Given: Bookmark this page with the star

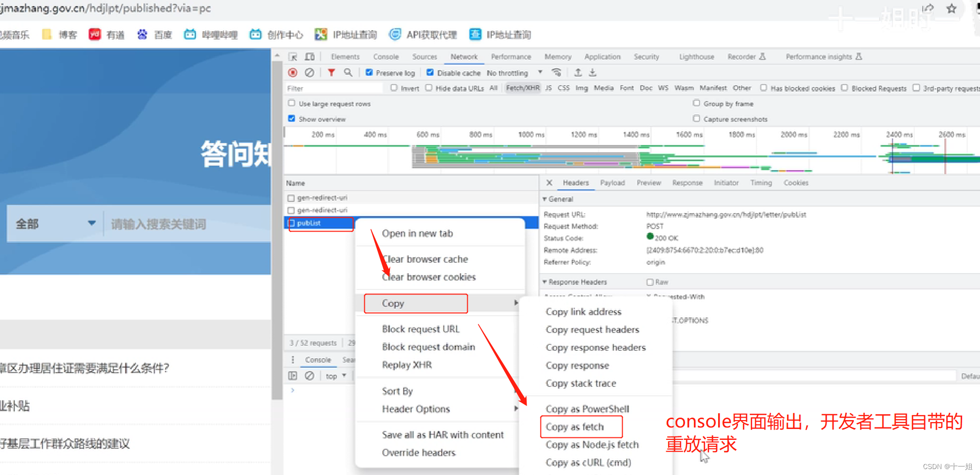Looking at the screenshot, I should (951, 8).
